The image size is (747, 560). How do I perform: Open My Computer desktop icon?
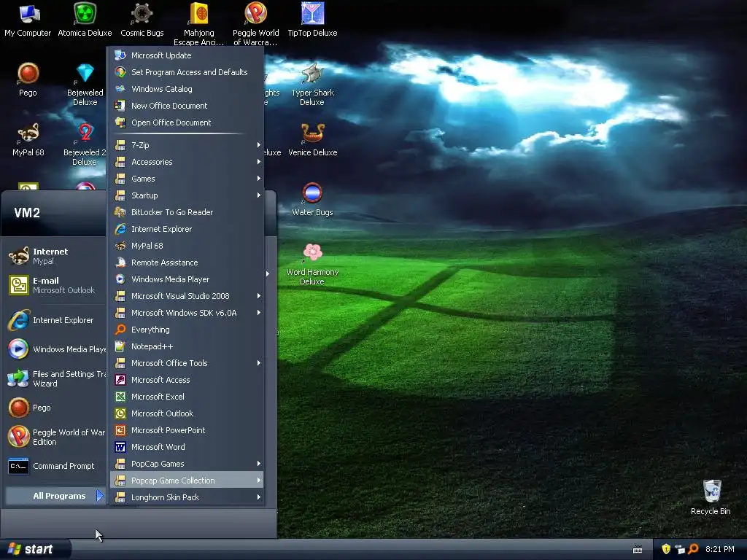[28, 20]
